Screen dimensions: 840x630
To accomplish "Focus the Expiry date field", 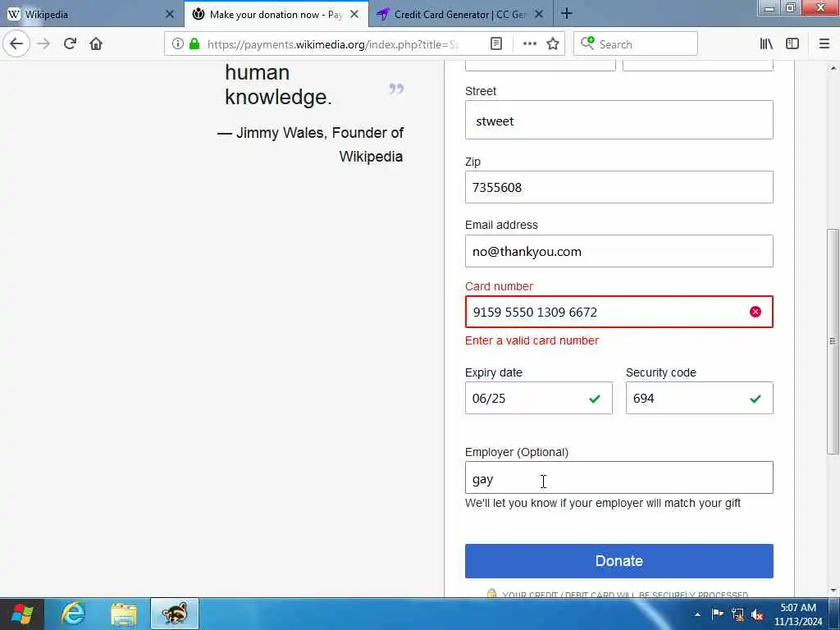I will click(x=538, y=398).
